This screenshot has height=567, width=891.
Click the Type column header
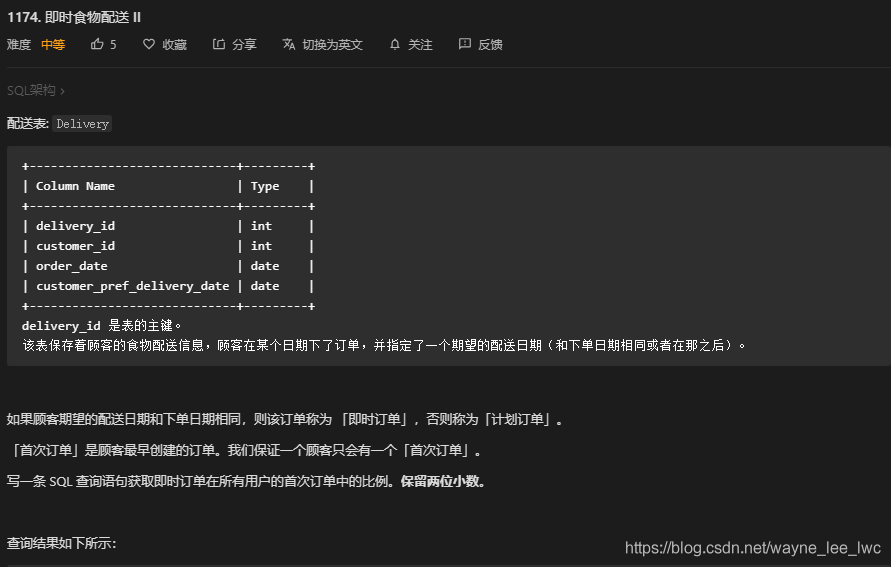pos(265,186)
